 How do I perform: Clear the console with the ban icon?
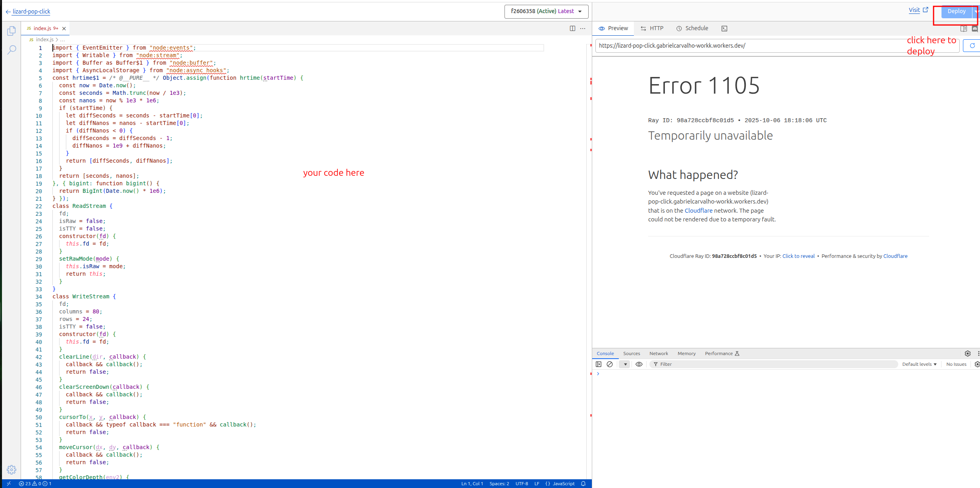click(610, 364)
